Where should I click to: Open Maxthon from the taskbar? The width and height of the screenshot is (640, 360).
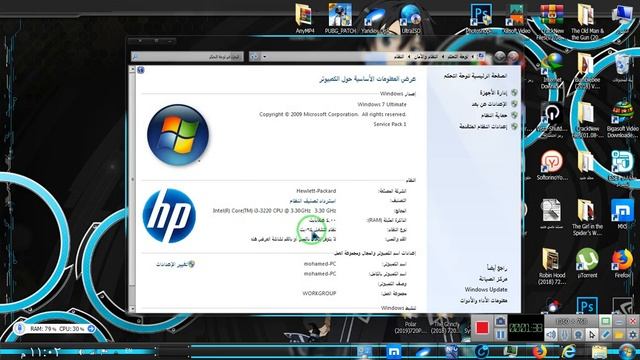click(393, 351)
